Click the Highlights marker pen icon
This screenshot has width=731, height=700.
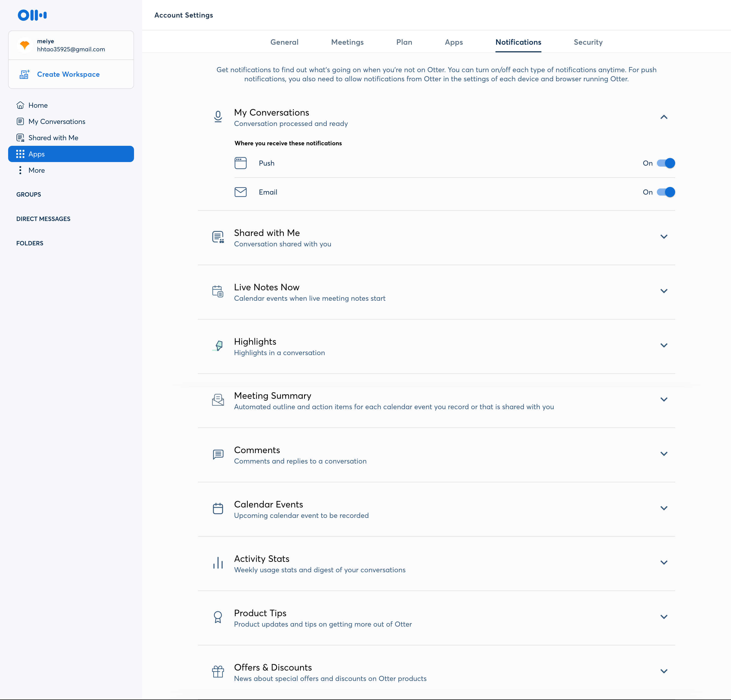(x=218, y=346)
